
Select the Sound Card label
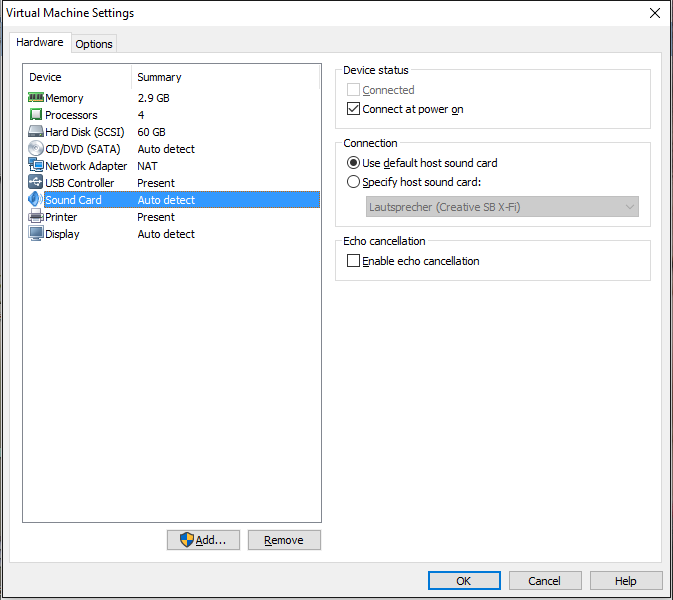[73, 200]
